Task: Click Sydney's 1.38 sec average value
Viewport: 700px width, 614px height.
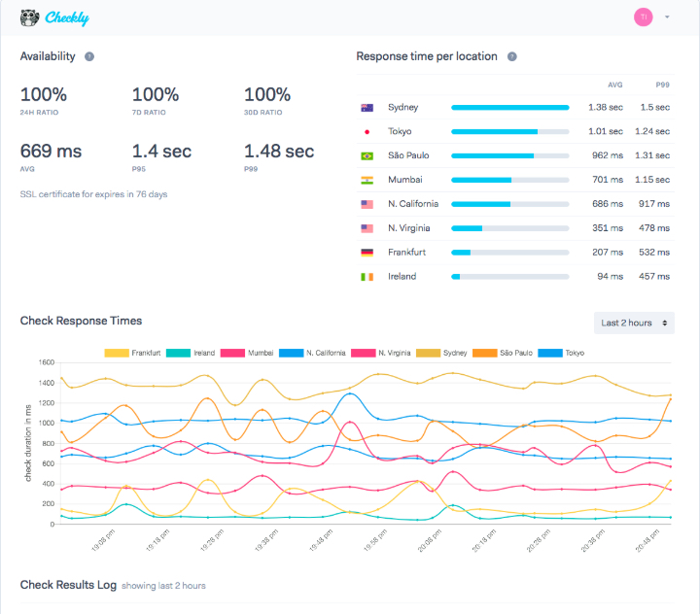Action: pyautogui.click(x=606, y=108)
